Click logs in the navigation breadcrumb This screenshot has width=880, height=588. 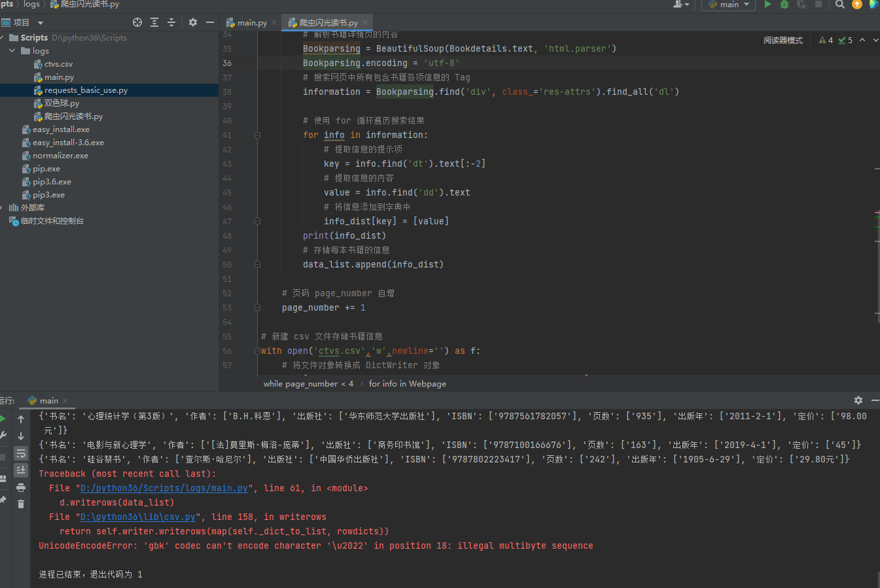(31, 4)
